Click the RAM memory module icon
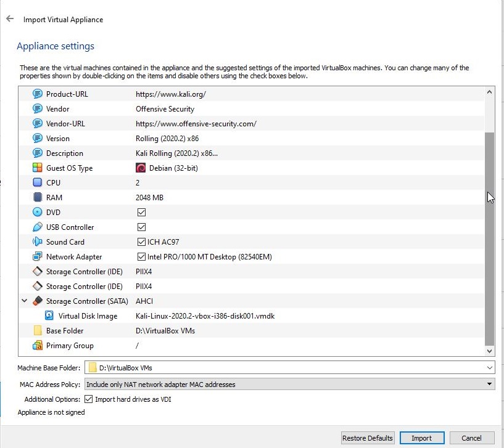Screen dimensions: 504x448 [x=37, y=197]
